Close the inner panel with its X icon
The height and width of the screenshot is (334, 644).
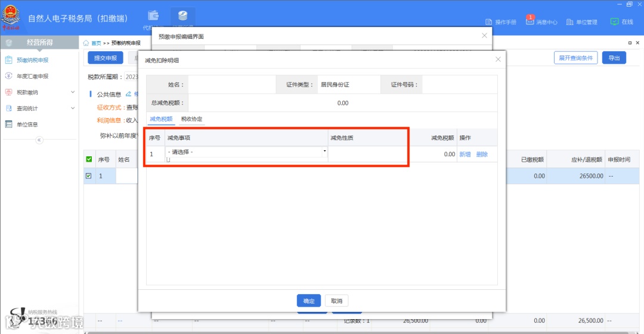[637, 43]
